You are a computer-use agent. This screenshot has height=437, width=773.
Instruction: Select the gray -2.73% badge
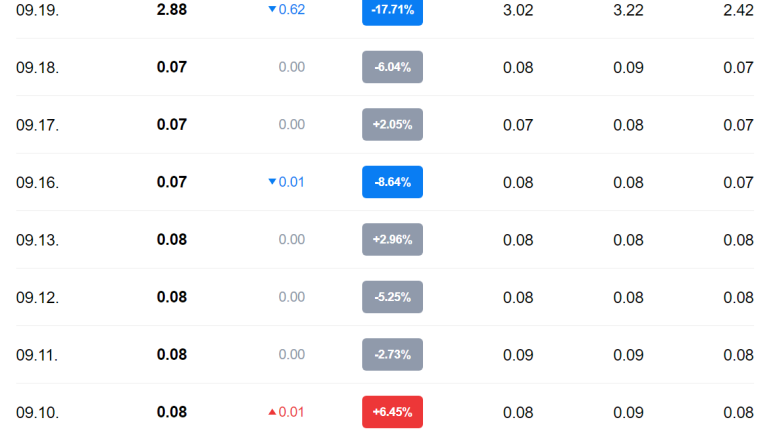click(392, 355)
